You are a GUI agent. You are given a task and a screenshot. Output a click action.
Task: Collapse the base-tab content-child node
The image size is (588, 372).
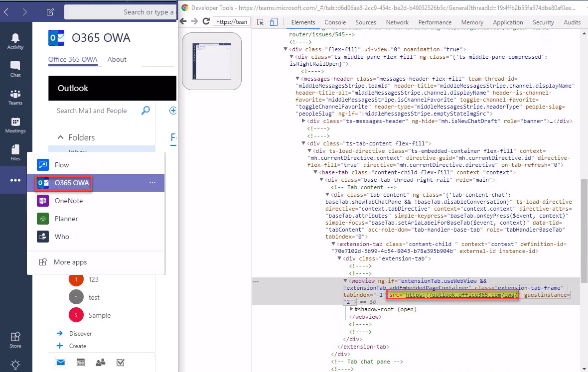[315, 172]
